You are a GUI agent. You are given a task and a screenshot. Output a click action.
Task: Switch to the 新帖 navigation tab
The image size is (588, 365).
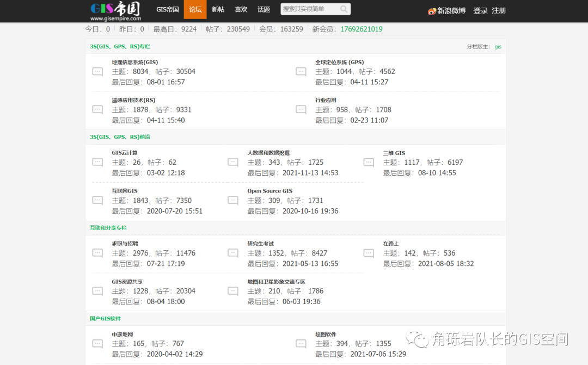tap(218, 9)
